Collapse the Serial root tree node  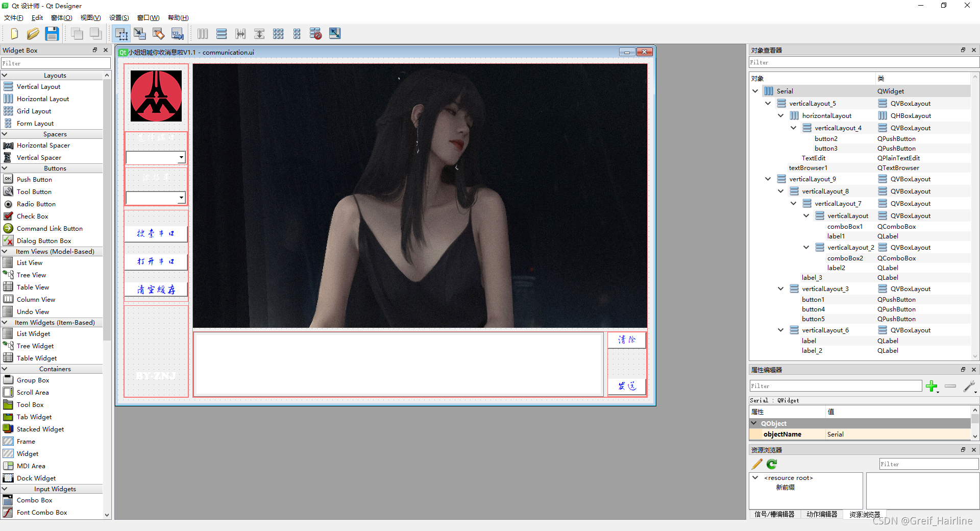755,91
